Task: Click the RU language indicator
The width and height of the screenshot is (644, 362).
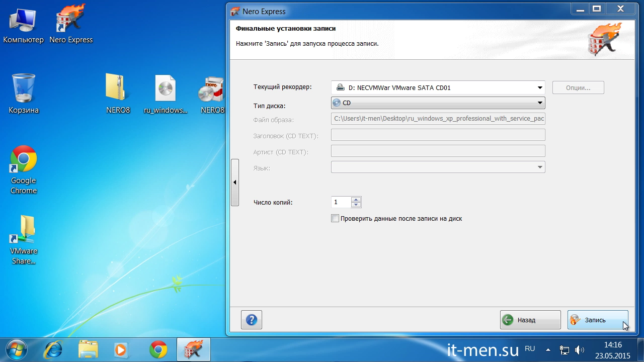Action: coord(530,348)
